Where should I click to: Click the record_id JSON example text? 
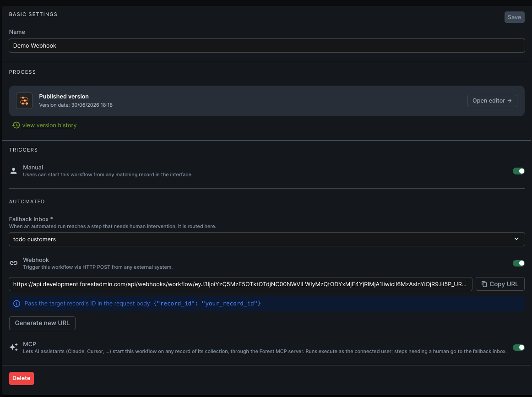[207, 304]
